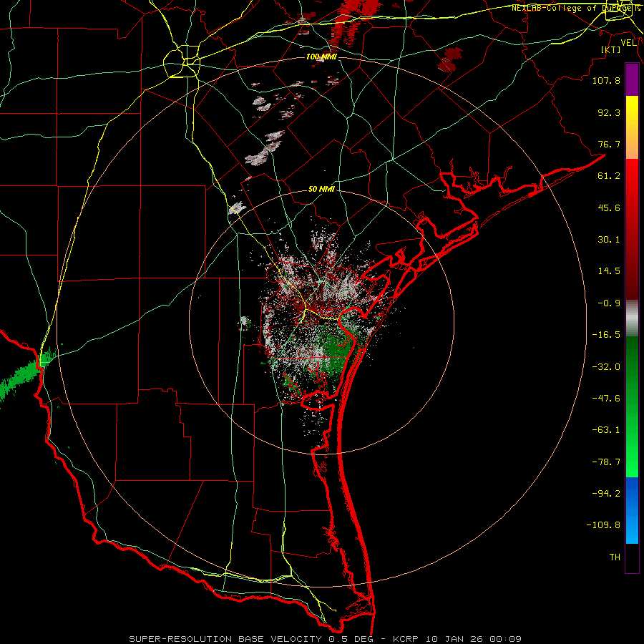Select the -32.0 velocity scale value
The width and height of the screenshot is (644, 644).
[606, 367]
